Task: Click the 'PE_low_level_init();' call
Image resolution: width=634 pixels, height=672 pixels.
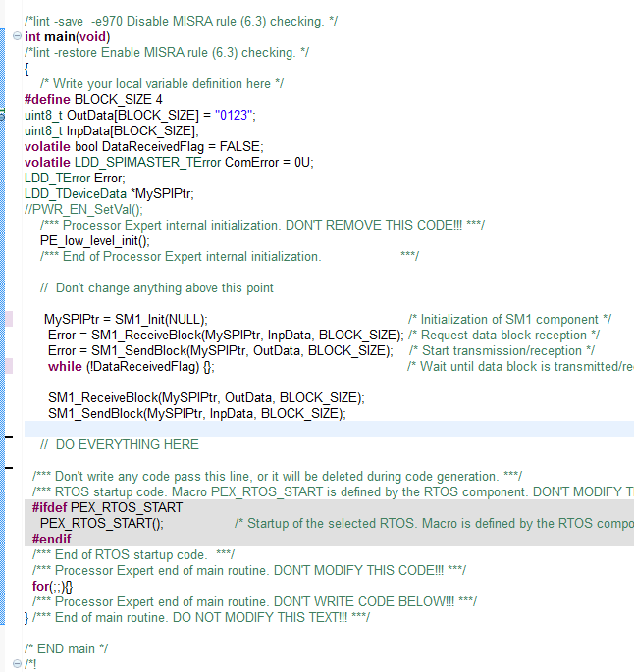Action: pos(95,241)
